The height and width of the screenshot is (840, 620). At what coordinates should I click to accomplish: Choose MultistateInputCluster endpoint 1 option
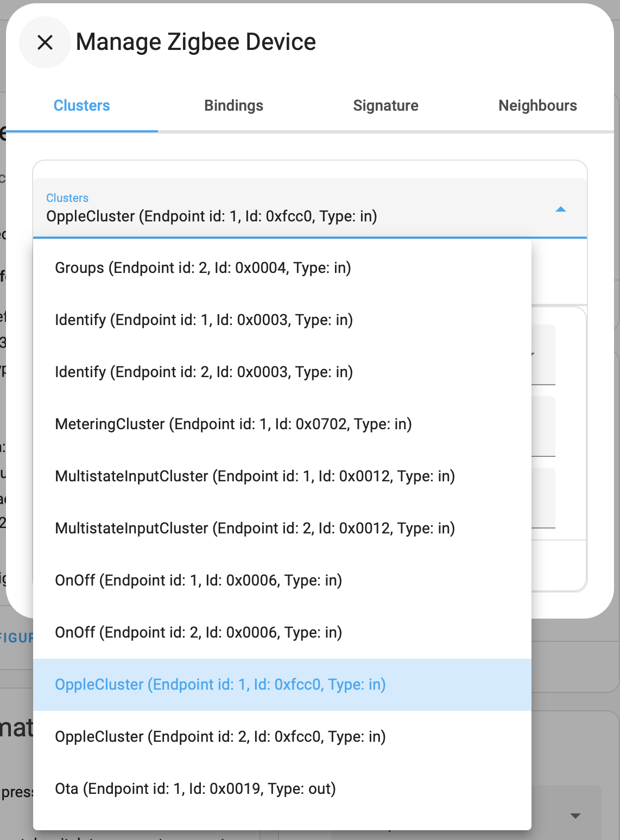[282, 476]
